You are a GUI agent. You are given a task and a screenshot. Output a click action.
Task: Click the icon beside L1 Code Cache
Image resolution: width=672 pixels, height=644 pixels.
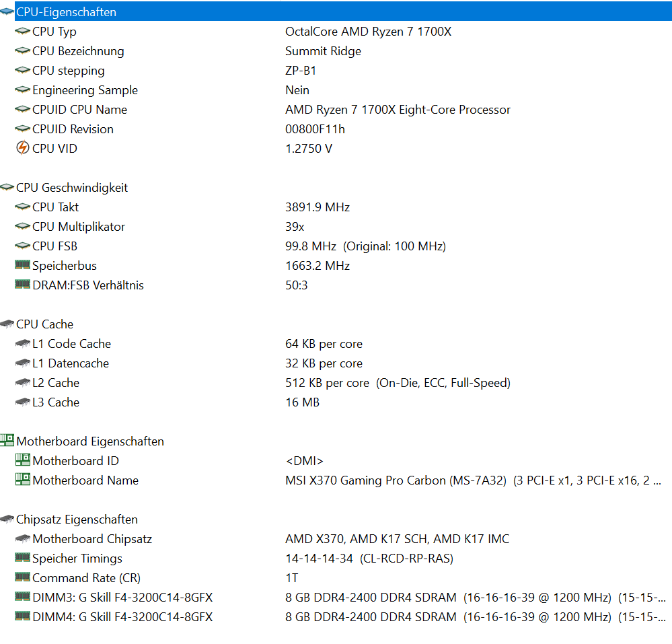22,343
